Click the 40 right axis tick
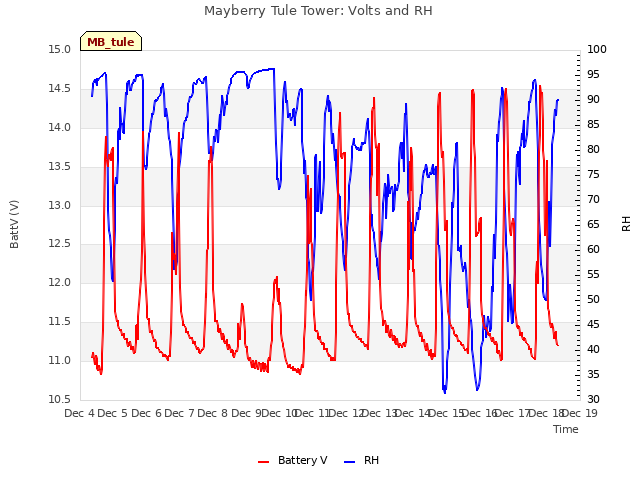Viewport: 640px width, 480px height. (593, 349)
